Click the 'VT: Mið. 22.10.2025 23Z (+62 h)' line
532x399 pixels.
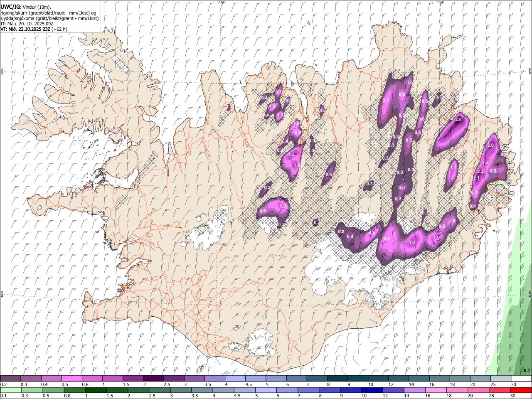[34, 29]
